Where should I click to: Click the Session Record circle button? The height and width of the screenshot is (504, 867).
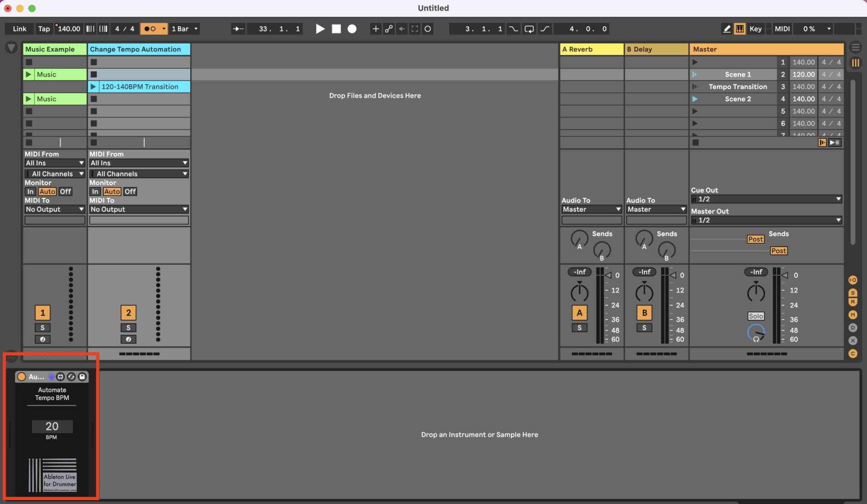[x=428, y=29]
